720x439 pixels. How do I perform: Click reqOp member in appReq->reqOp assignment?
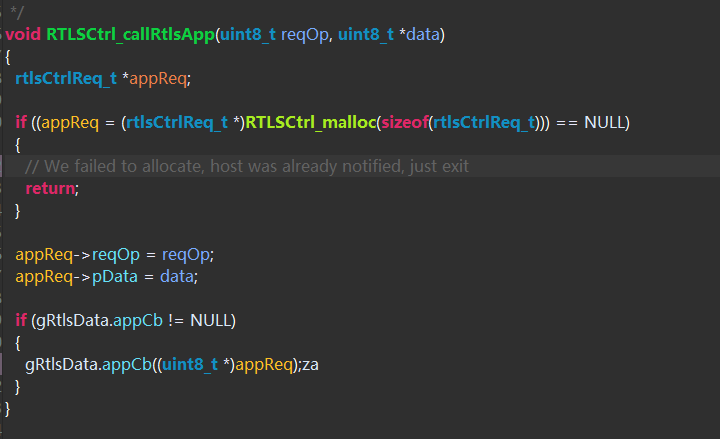115,254
